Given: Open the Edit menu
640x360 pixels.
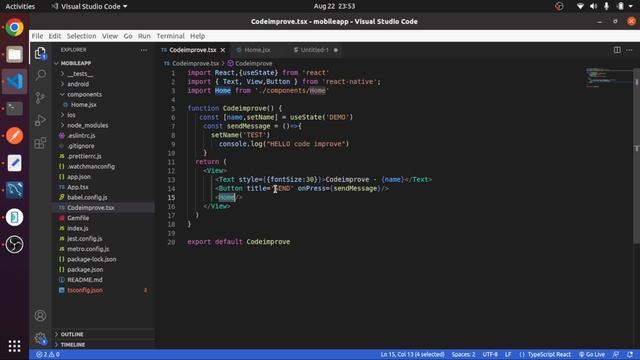Looking at the screenshot, I should pos(55,36).
